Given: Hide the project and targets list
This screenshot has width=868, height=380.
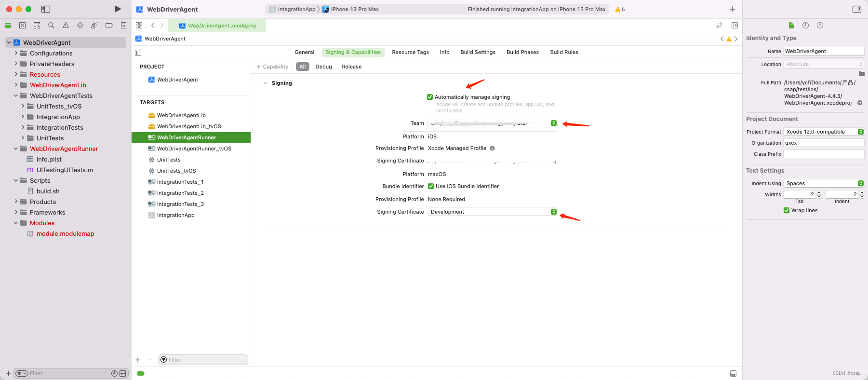Looking at the screenshot, I should pyautogui.click(x=138, y=53).
